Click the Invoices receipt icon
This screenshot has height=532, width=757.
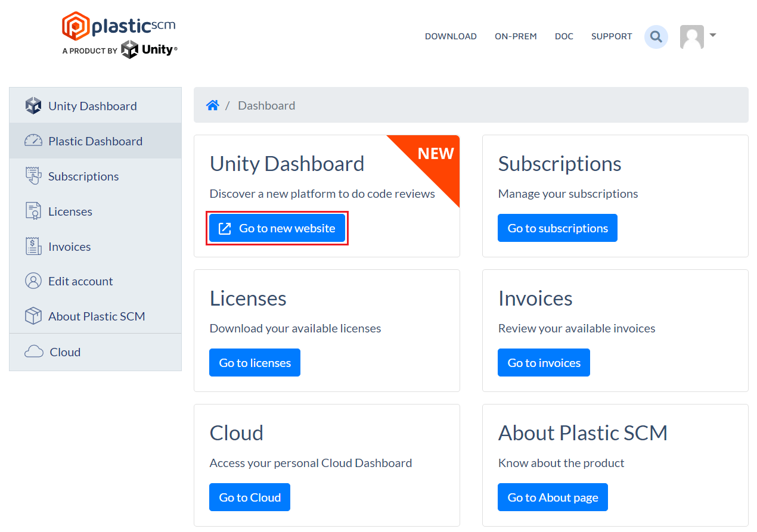click(33, 246)
